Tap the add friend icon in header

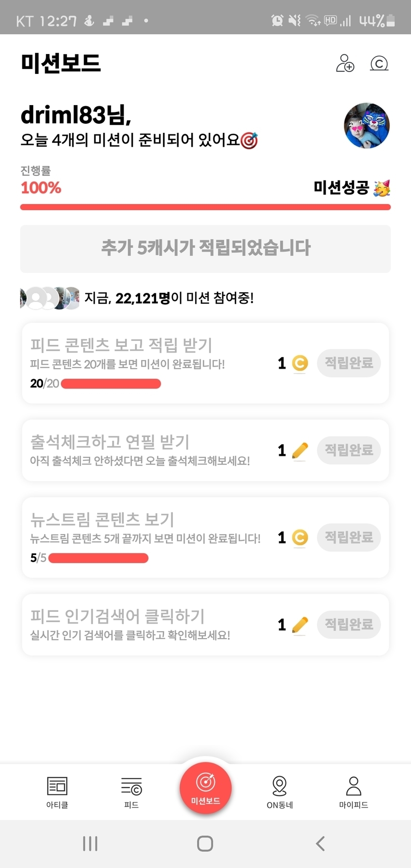click(x=345, y=63)
